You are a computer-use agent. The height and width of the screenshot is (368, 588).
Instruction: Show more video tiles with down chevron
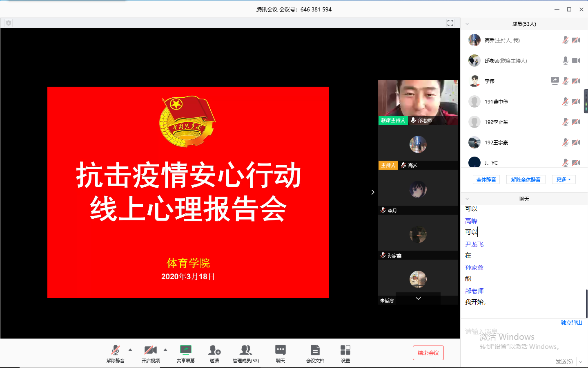[418, 298]
